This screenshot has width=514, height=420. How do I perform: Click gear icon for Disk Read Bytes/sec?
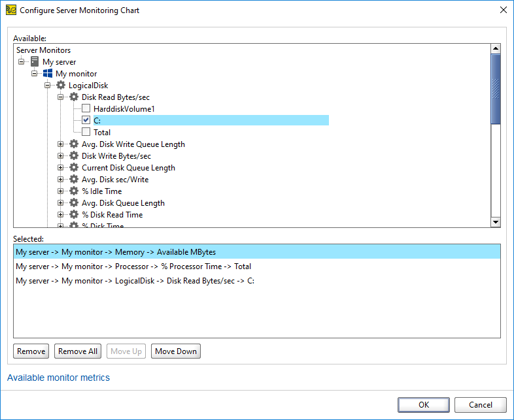[74, 97]
